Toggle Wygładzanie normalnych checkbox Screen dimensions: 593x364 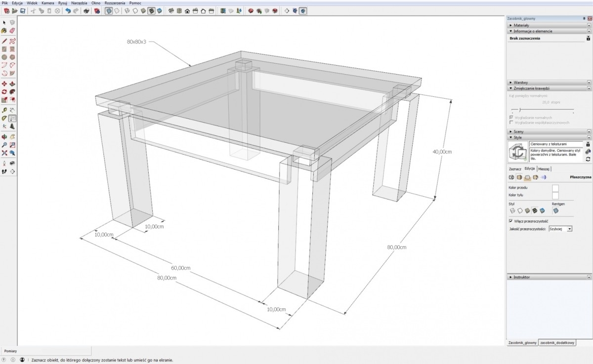click(511, 117)
